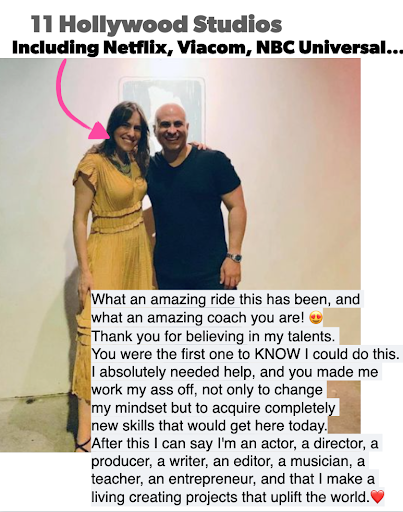Click the line "Thank you for believing in my talents."

213,336
